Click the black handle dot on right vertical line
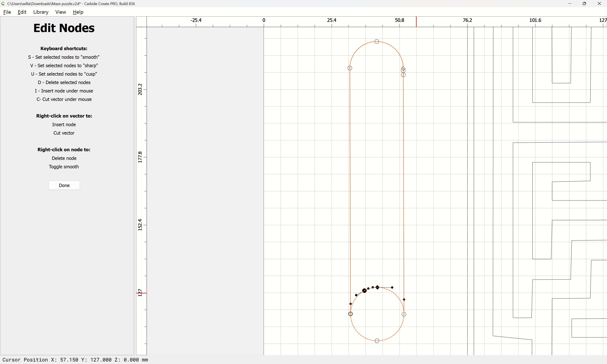The height and width of the screenshot is (364, 607). pyautogui.click(x=404, y=300)
